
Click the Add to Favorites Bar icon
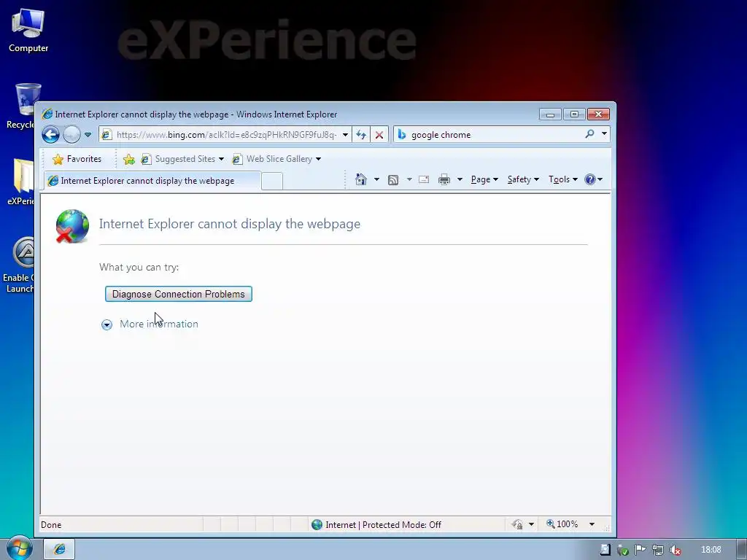click(128, 159)
